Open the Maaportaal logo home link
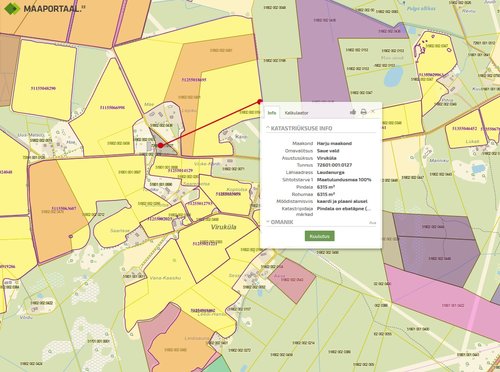This screenshot has height=372, width=500. (44, 8)
